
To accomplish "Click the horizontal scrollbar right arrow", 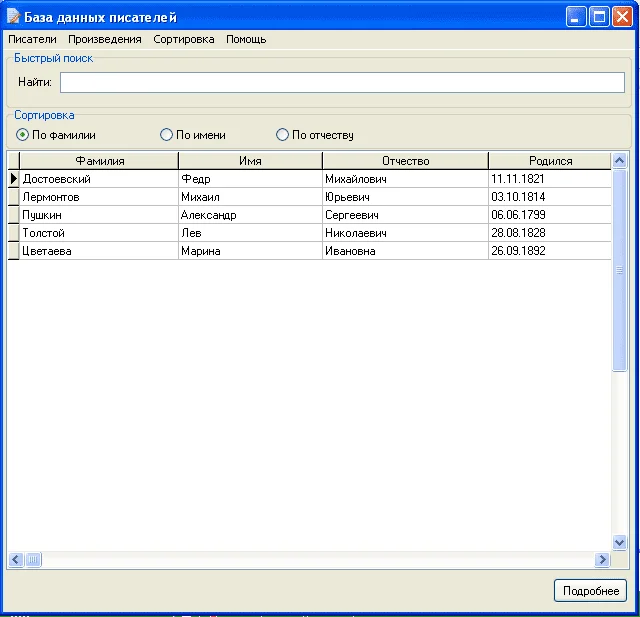I will point(602,560).
